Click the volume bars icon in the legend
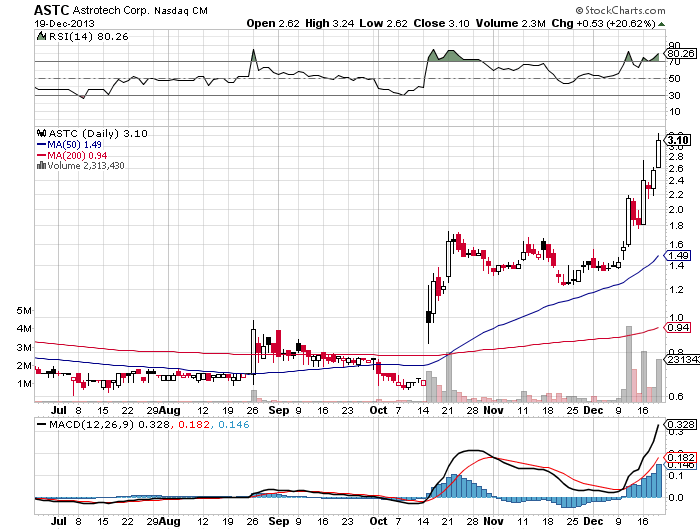 [42, 166]
